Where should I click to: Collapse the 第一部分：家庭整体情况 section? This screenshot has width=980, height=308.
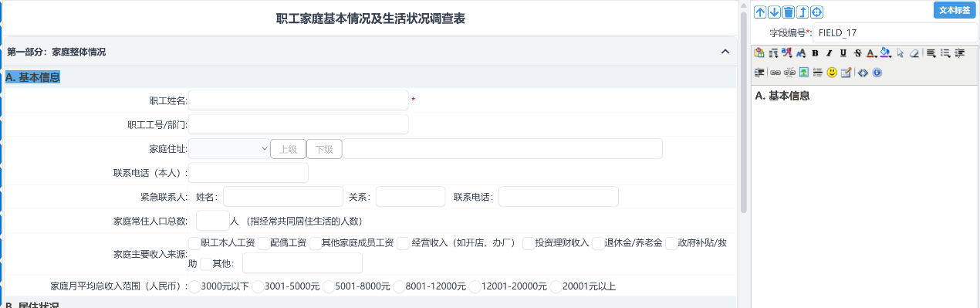725,52
